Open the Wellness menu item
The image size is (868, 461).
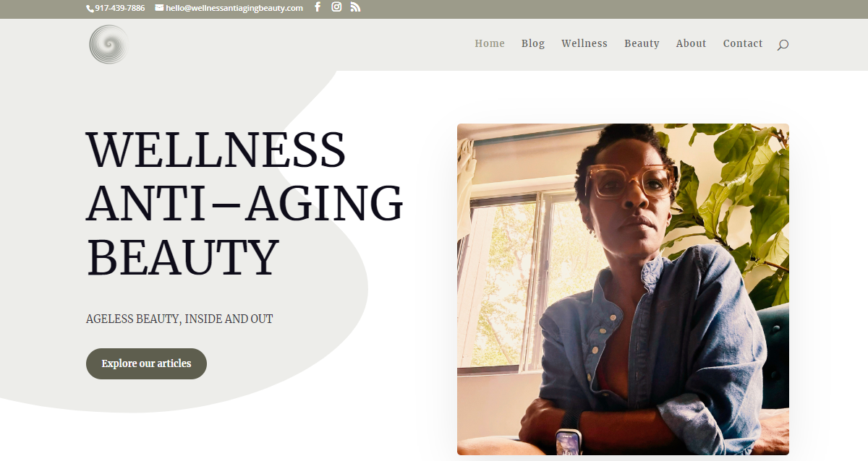click(x=584, y=43)
